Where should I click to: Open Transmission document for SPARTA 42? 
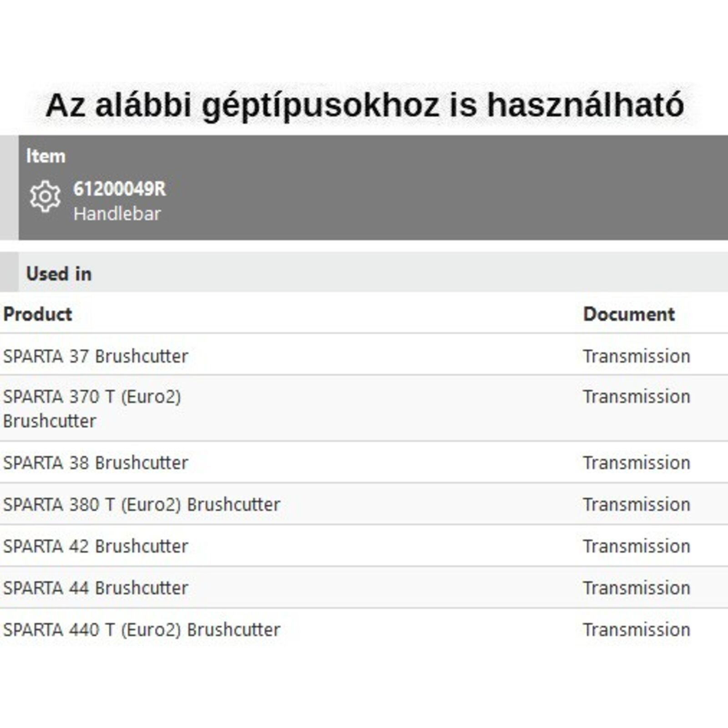click(x=637, y=546)
